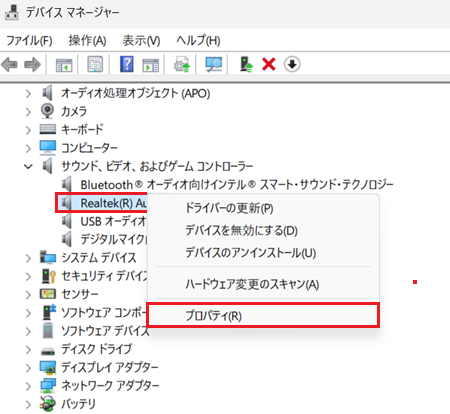Image resolution: width=450 pixels, height=414 pixels.
Task: Select the USB オーディオ device row
Action: [113, 221]
